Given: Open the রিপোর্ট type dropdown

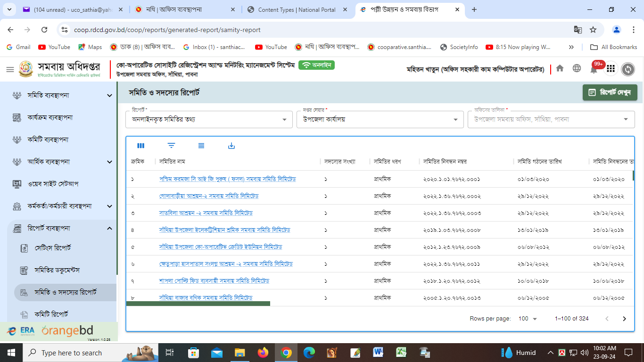Looking at the screenshot, I should (209, 119).
